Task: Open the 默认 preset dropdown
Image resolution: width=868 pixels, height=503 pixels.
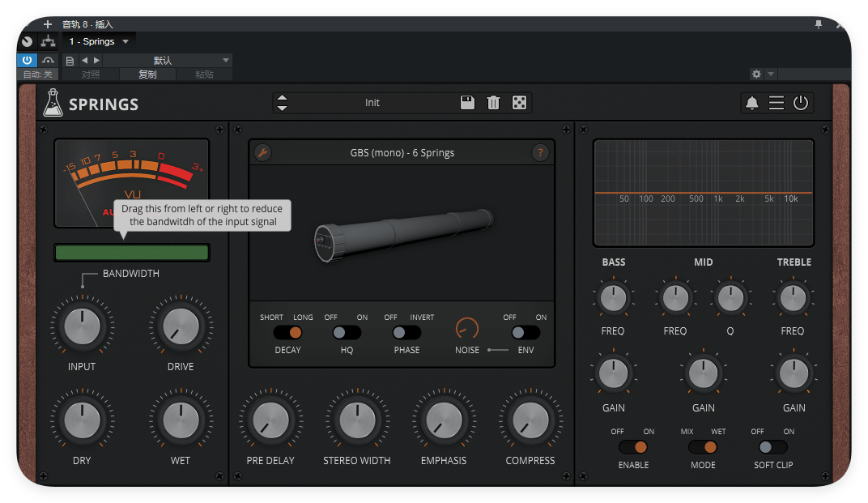Action: 166,61
